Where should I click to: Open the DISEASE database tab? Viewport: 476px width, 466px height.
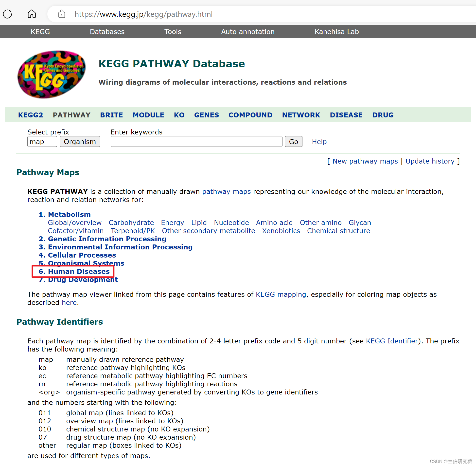(x=346, y=115)
